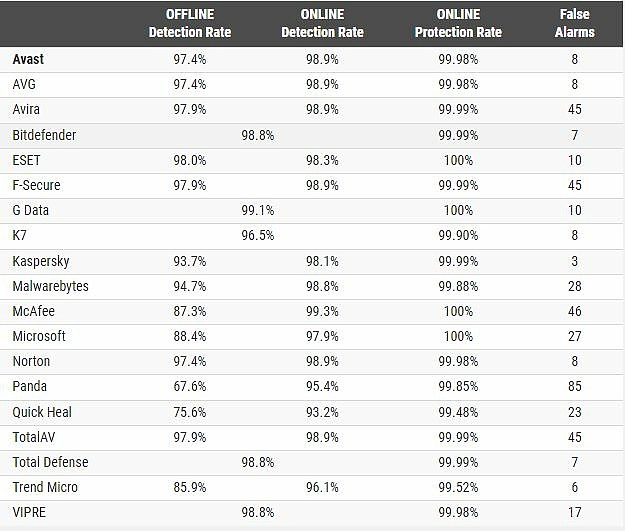
Task: Select the Bitdefender row label
Action: pyautogui.click(x=44, y=135)
